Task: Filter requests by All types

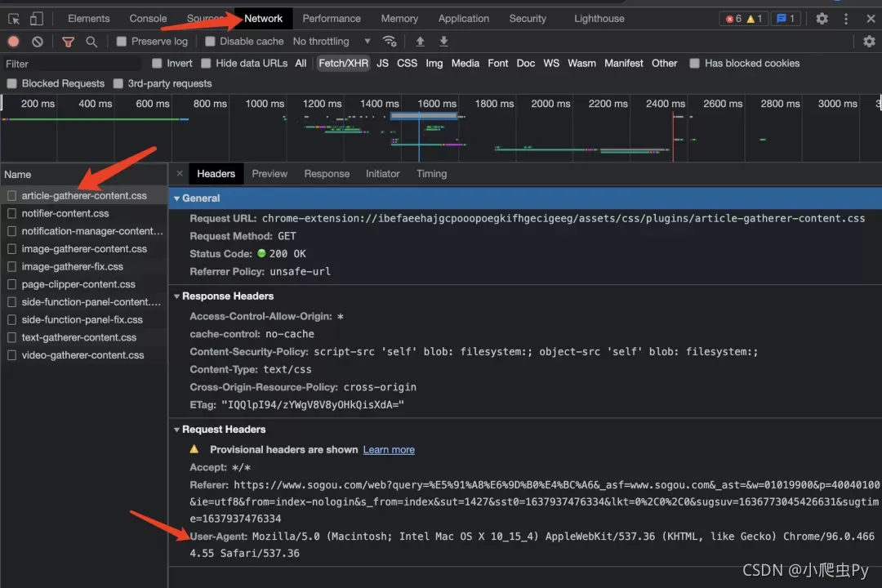Action: click(301, 63)
